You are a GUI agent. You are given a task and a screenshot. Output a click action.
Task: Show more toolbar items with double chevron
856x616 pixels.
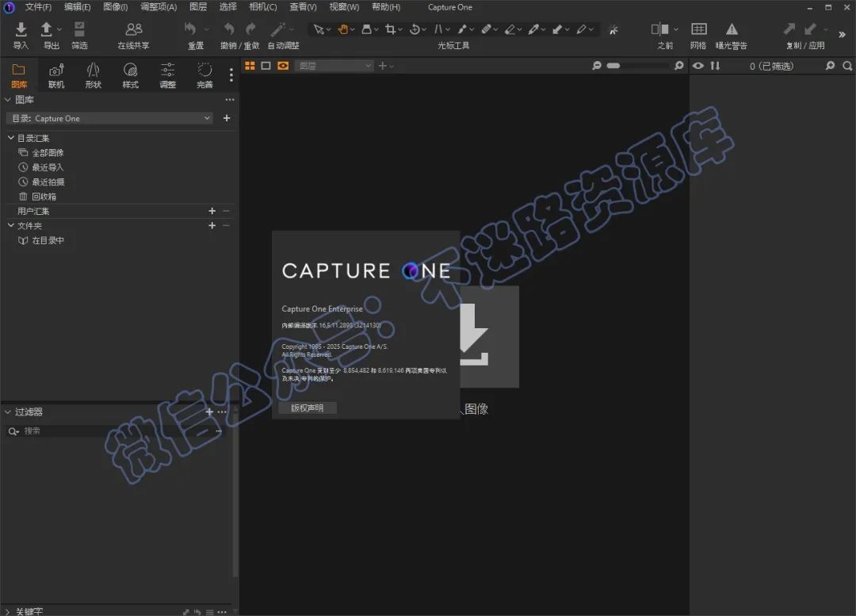[x=842, y=34]
